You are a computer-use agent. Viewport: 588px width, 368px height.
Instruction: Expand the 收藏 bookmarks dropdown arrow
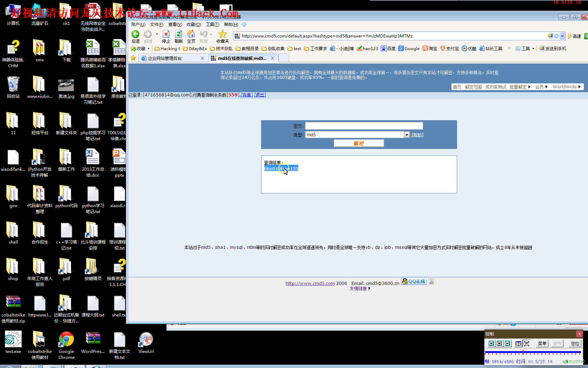pyautogui.click(x=149, y=49)
